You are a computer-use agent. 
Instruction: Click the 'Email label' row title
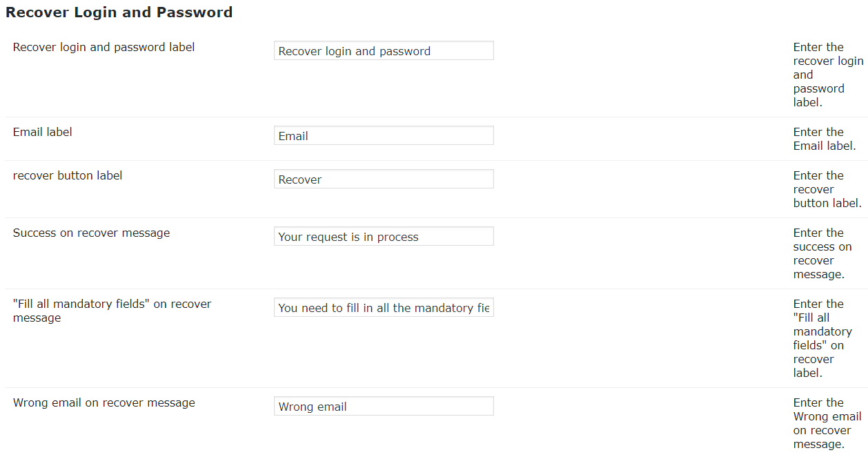click(43, 132)
